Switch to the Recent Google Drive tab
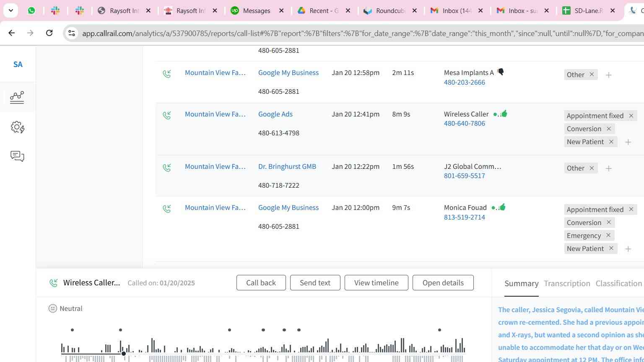 (x=324, y=10)
